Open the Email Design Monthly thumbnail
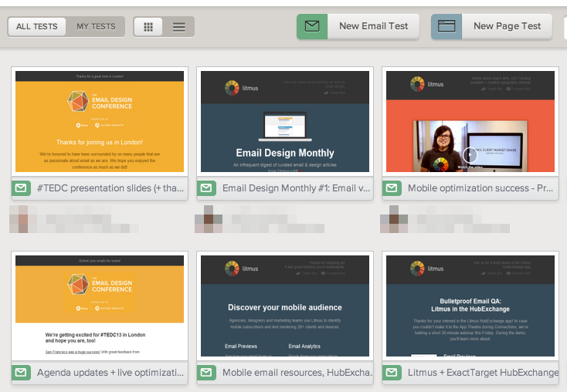This screenshot has height=392, width=567. coord(285,121)
